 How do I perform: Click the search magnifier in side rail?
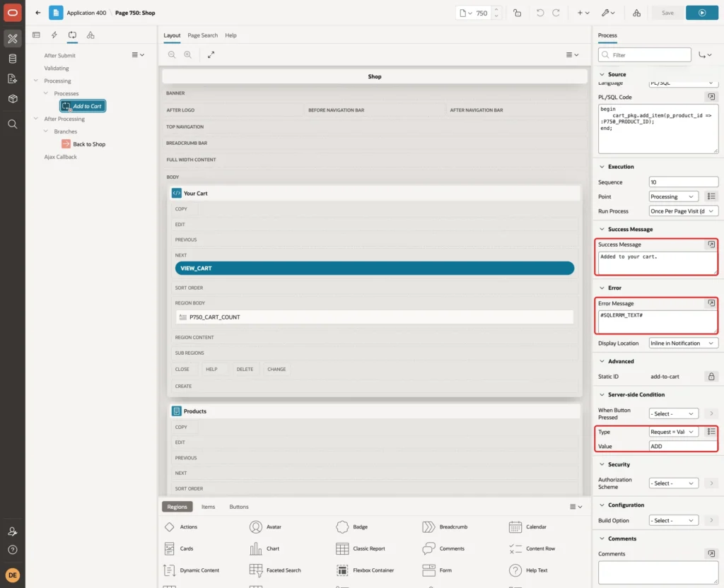[13, 124]
